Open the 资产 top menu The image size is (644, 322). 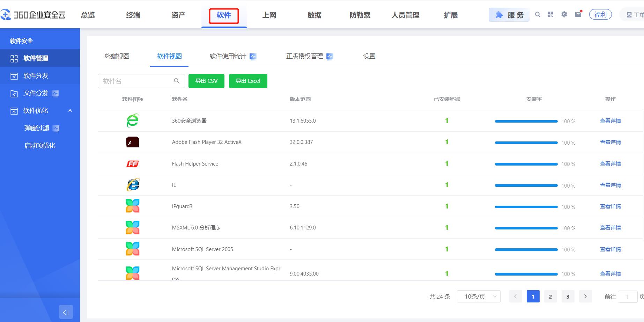coord(178,15)
